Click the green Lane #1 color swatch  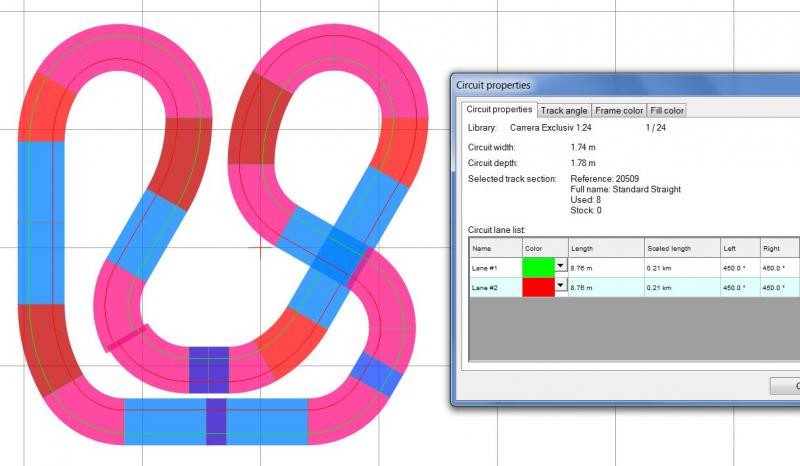click(538, 267)
